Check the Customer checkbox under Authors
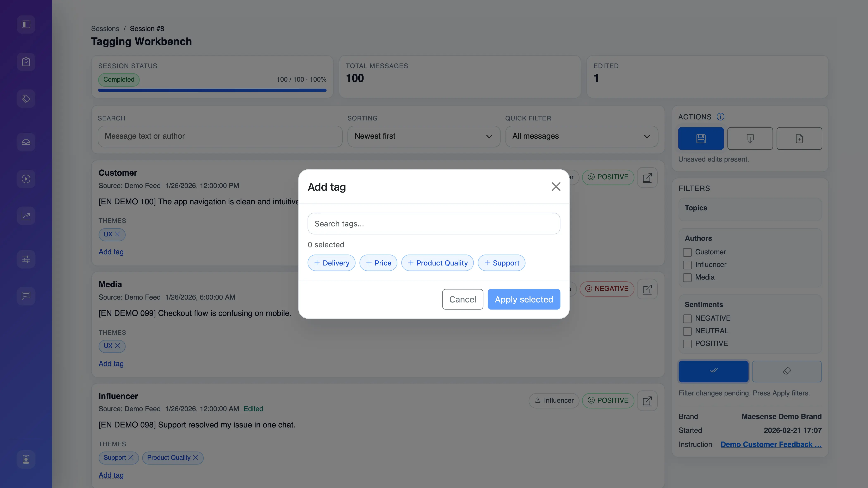The image size is (868, 488). click(x=687, y=252)
